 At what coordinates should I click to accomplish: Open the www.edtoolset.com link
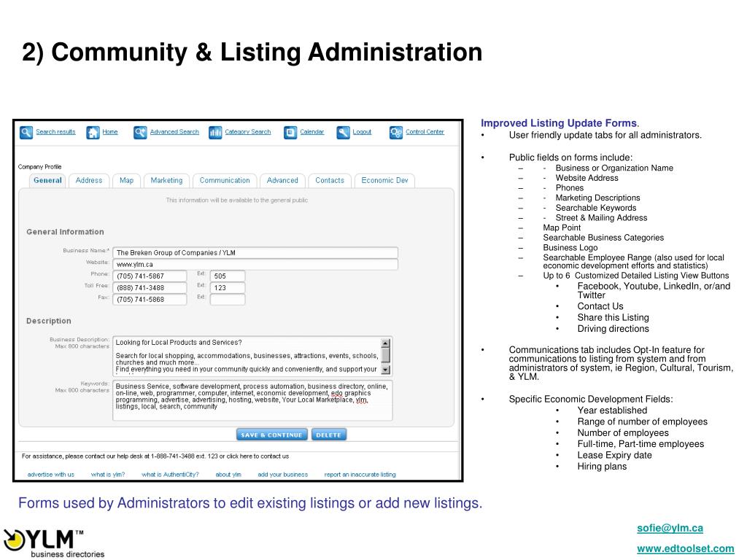click(686, 549)
